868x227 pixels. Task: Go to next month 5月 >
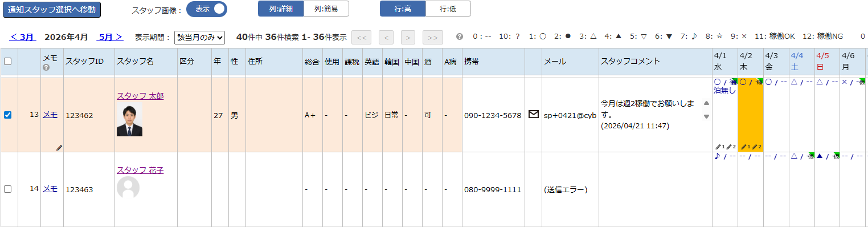[x=110, y=37]
